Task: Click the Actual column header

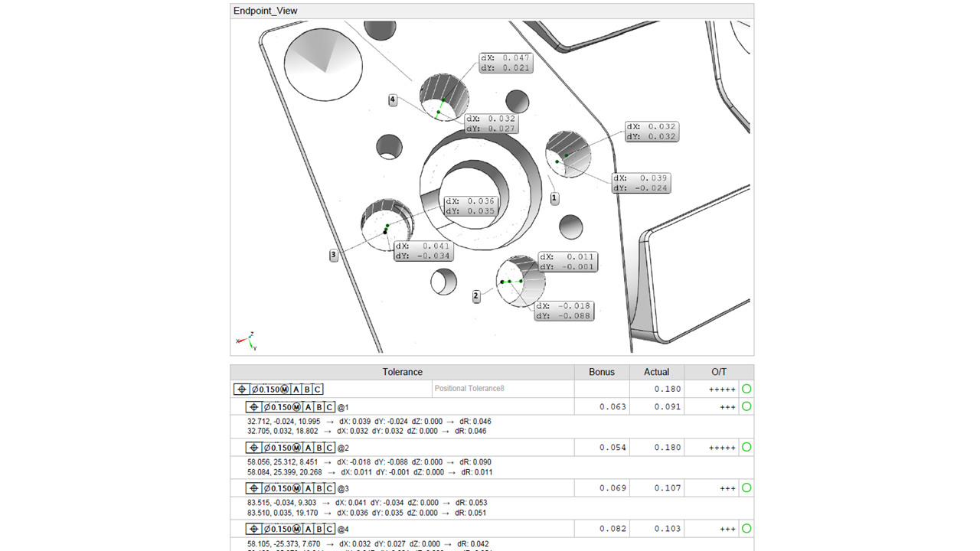Action: tap(656, 372)
